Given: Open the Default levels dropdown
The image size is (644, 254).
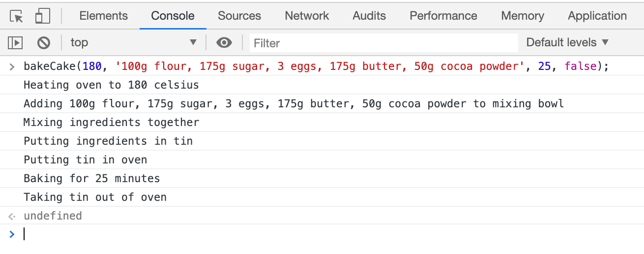Looking at the screenshot, I should [567, 43].
